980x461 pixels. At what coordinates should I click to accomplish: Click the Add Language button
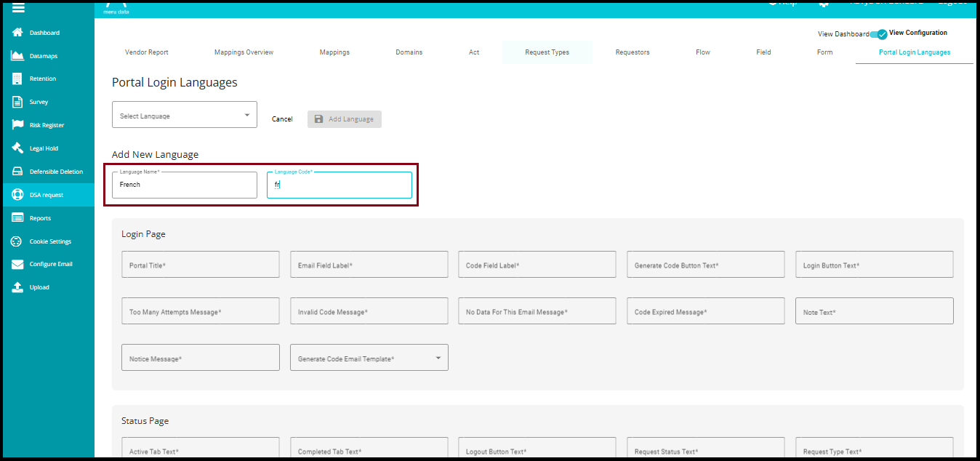tap(345, 119)
